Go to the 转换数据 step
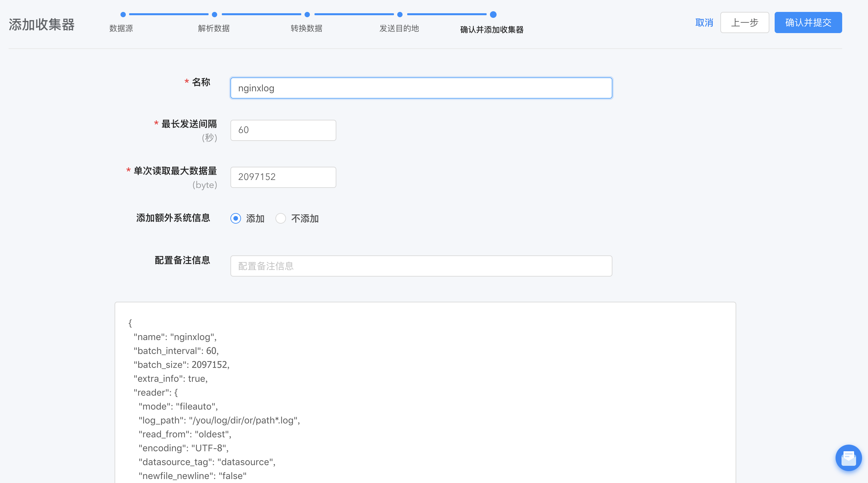868x483 pixels. pyautogui.click(x=306, y=28)
